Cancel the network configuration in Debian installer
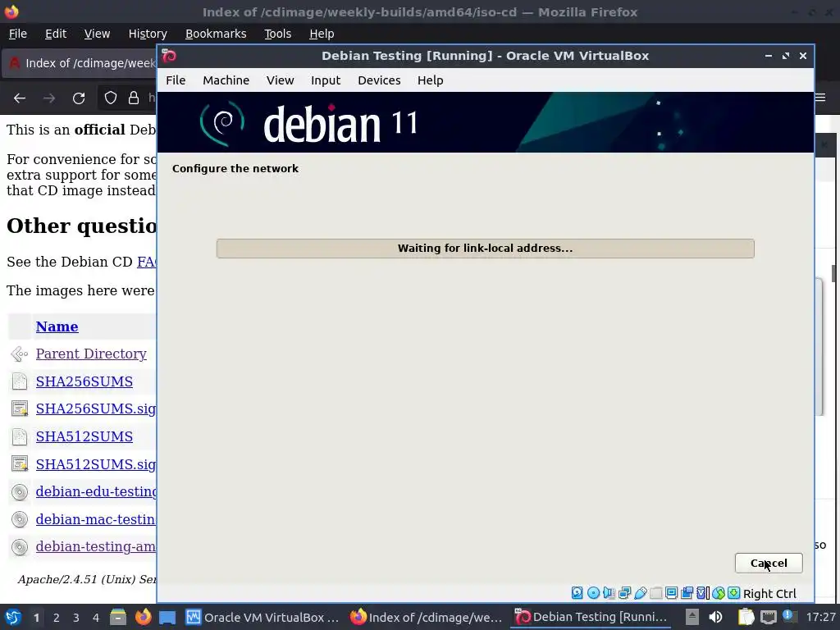This screenshot has width=840, height=630. pyautogui.click(x=769, y=563)
